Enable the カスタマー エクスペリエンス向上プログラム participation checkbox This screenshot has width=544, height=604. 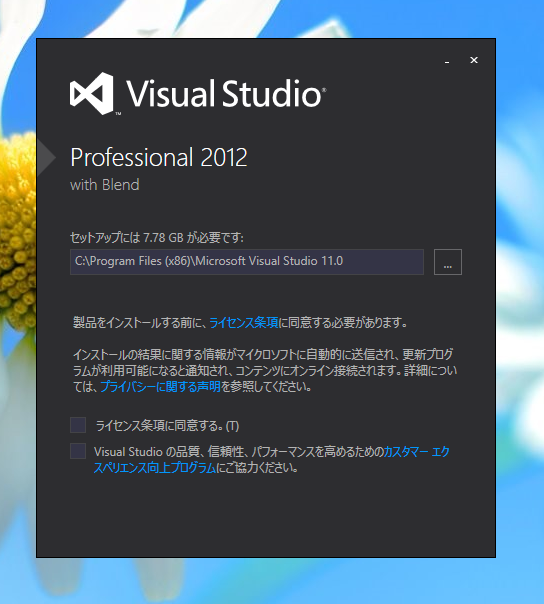(x=78, y=451)
